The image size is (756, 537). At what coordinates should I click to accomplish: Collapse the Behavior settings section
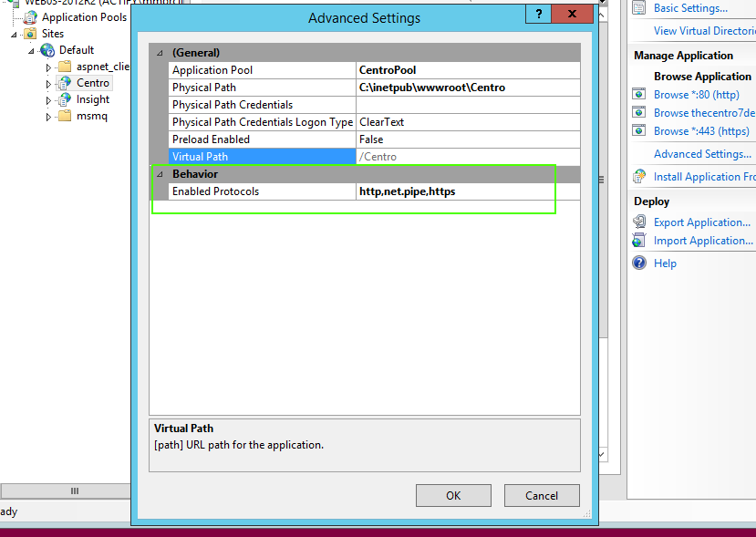pos(160,174)
